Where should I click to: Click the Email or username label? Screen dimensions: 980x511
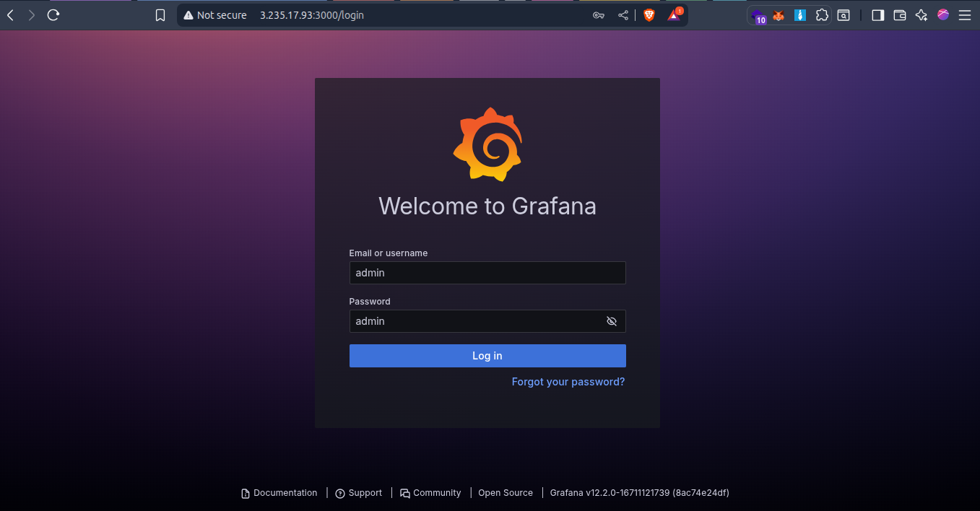(389, 253)
